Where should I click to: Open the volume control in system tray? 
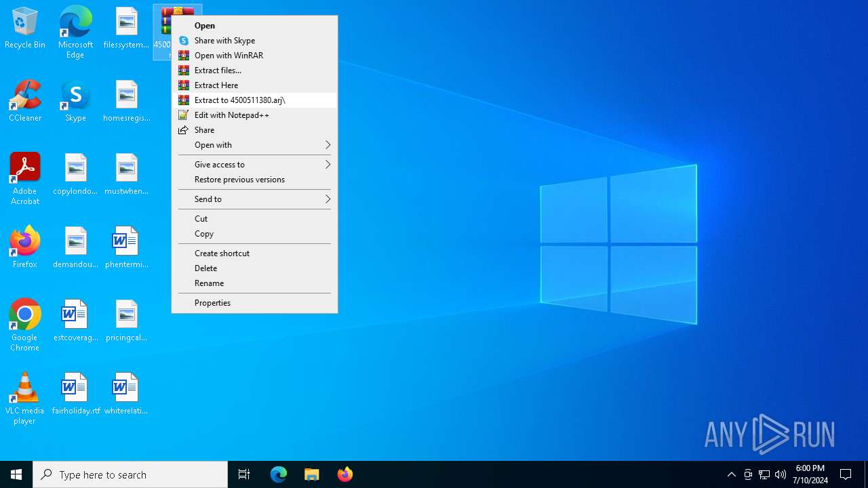click(781, 474)
